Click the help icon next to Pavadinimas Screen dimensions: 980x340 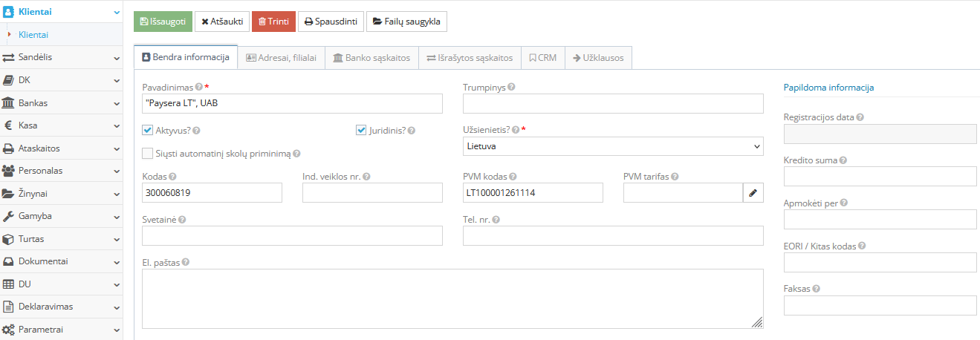click(x=198, y=87)
